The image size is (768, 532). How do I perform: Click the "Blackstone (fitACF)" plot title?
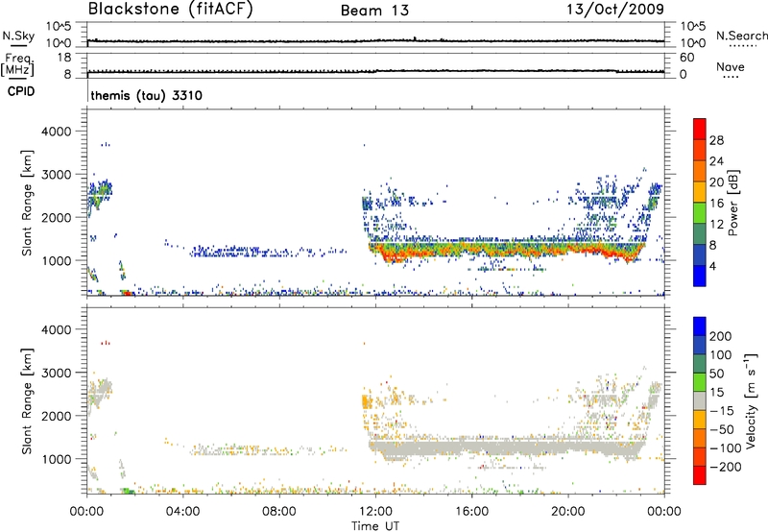pyautogui.click(x=170, y=9)
